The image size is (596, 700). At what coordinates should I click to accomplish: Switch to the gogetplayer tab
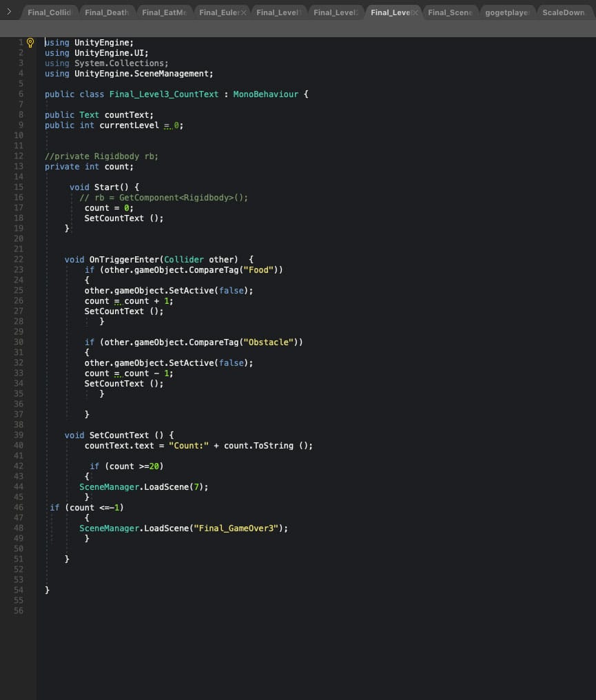pyautogui.click(x=506, y=12)
